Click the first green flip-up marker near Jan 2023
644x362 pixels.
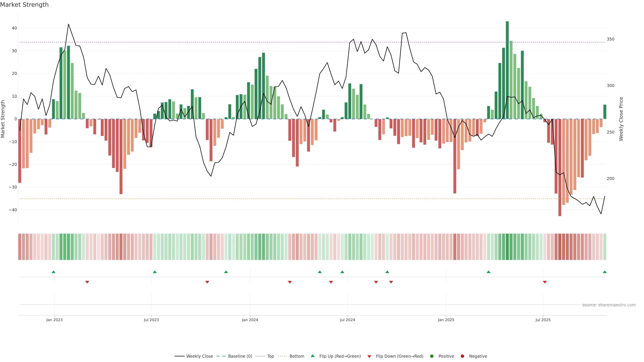click(x=53, y=272)
